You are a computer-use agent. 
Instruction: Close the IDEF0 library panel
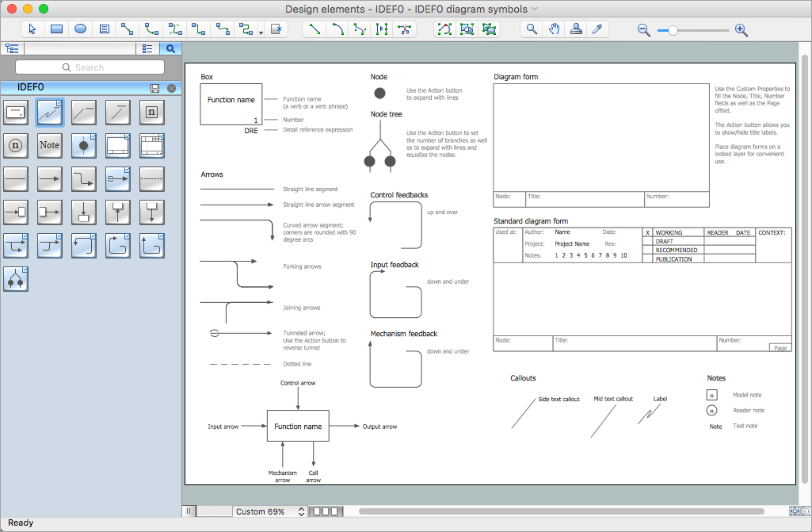pyautogui.click(x=171, y=88)
